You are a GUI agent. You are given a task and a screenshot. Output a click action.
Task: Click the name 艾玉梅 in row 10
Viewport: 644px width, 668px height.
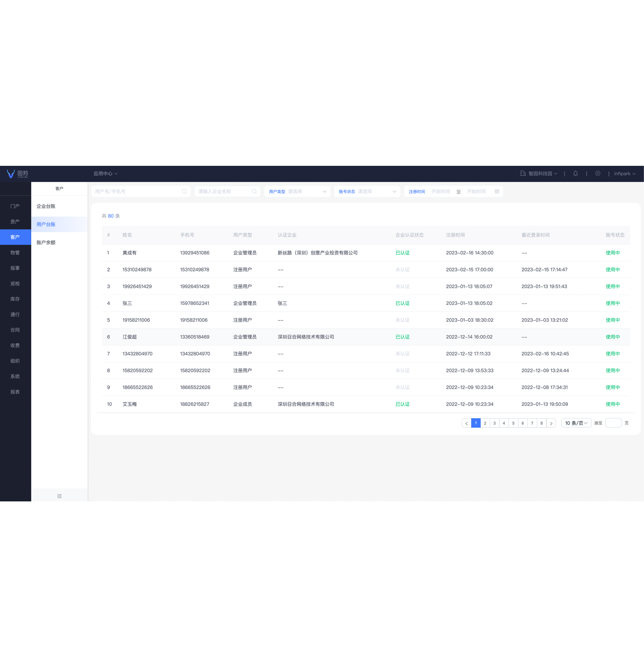point(130,404)
